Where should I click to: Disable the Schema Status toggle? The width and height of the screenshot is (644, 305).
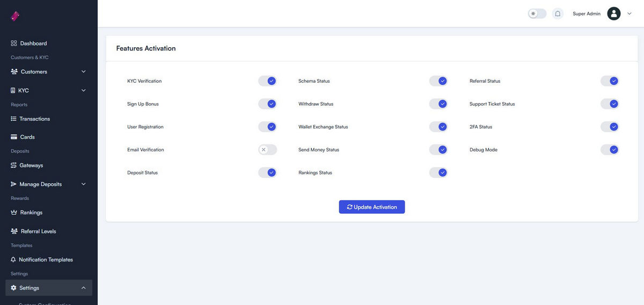click(x=438, y=81)
